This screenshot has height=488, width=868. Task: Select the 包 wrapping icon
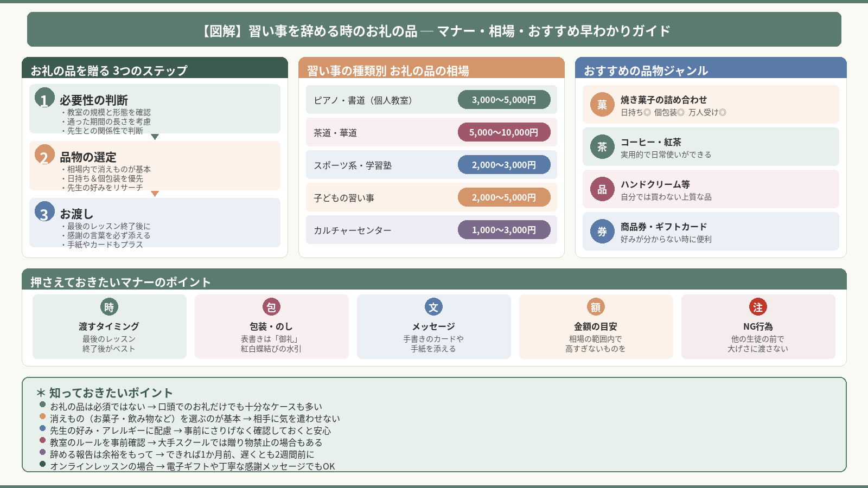271,307
